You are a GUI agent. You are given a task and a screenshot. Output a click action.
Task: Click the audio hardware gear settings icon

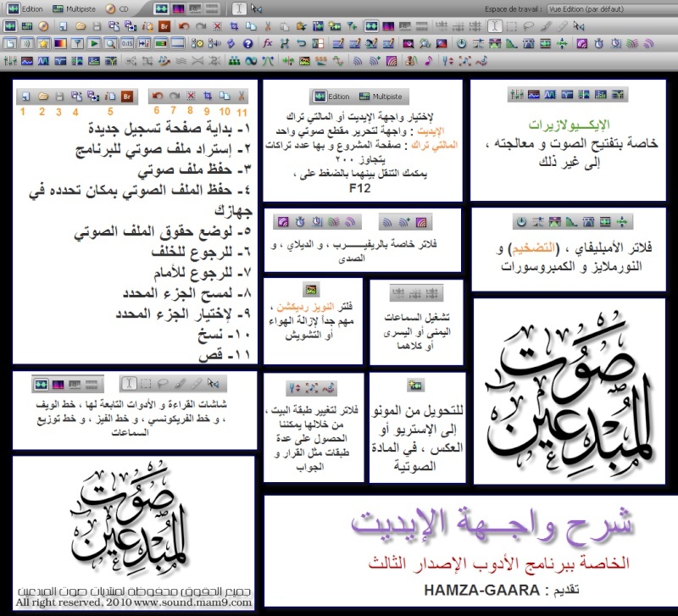pos(197,44)
